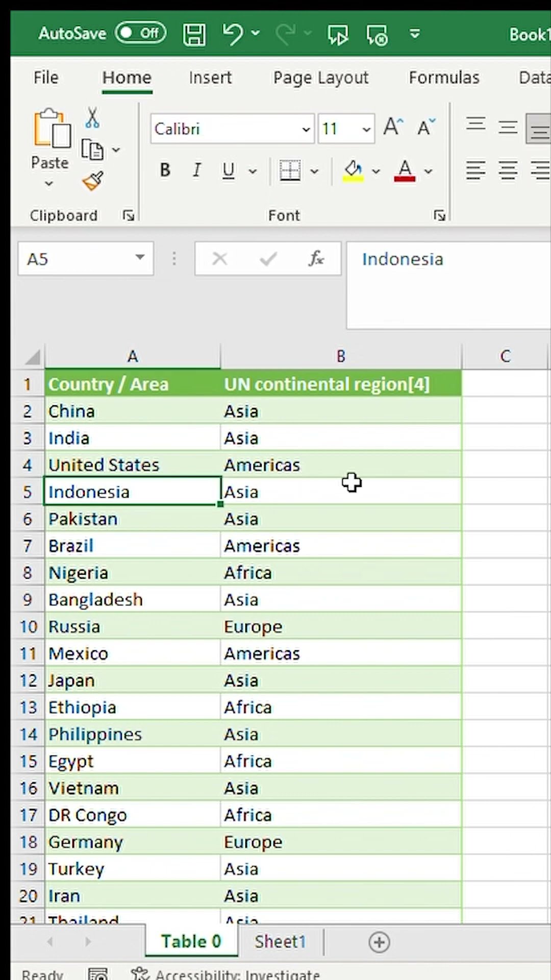Toggle the AutoSave switch
Screen dimensions: 551x980
pyautogui.click(x=140, y=33)
